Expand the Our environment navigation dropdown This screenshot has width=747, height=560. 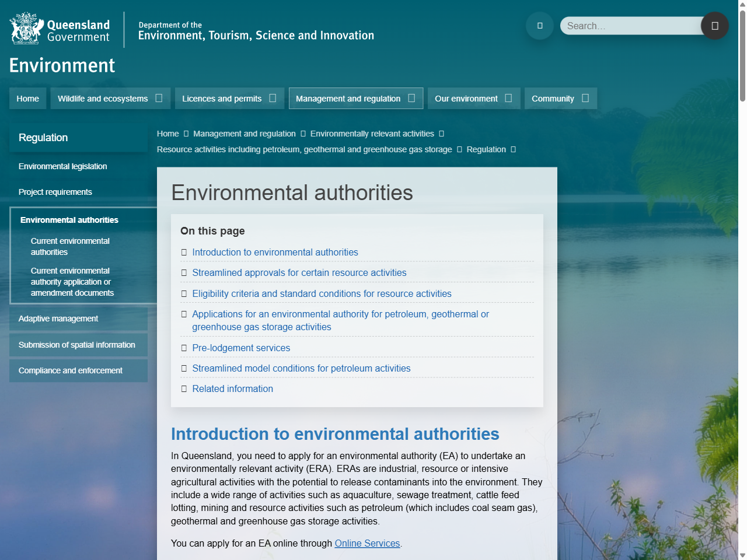coord(508,98)
